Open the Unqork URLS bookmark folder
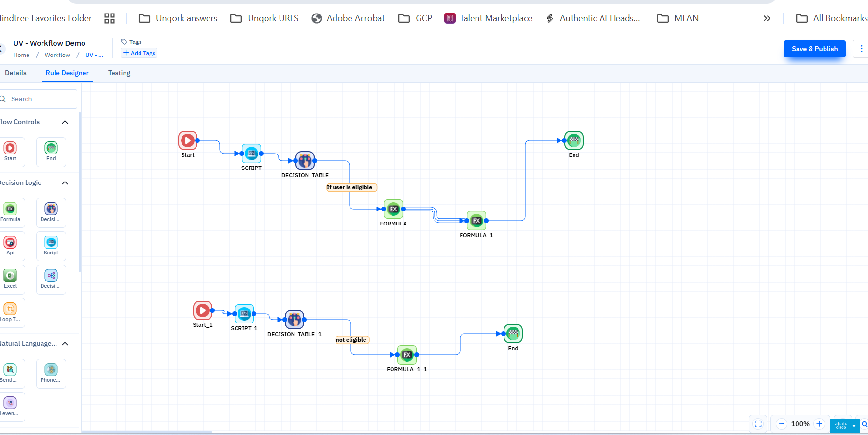This screenshot has width=868, height=435. click(265, 18)
